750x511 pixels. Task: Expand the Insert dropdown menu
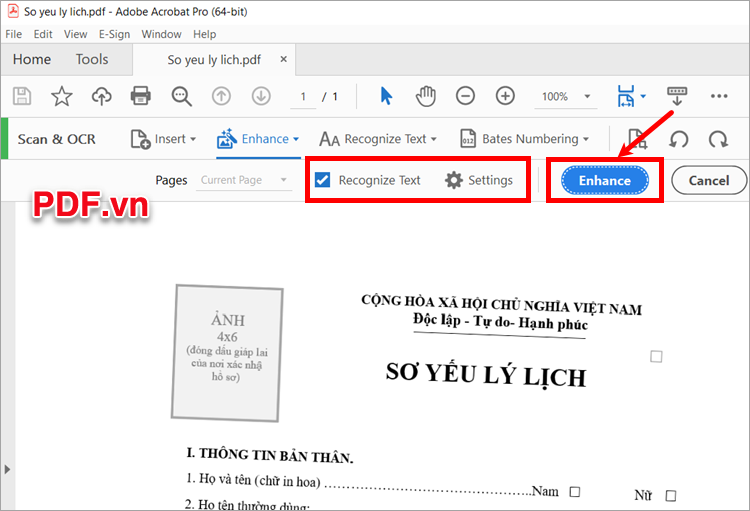(163, 139)
